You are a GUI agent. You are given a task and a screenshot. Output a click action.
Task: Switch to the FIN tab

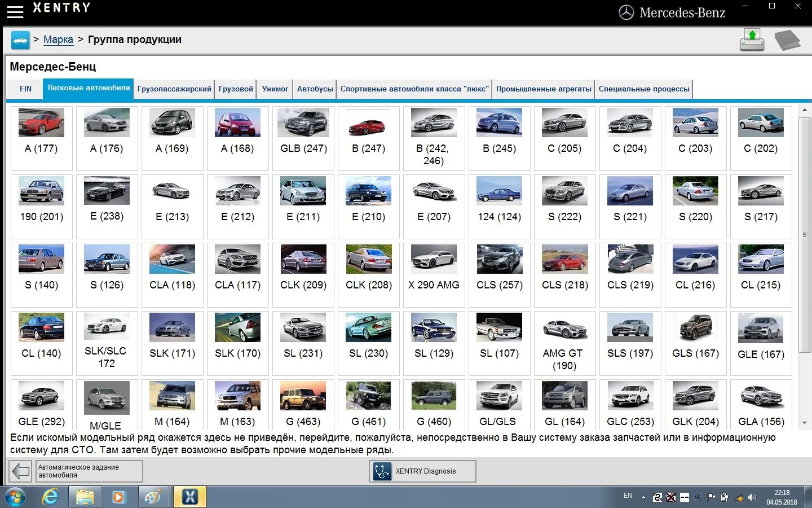(26, 89)
